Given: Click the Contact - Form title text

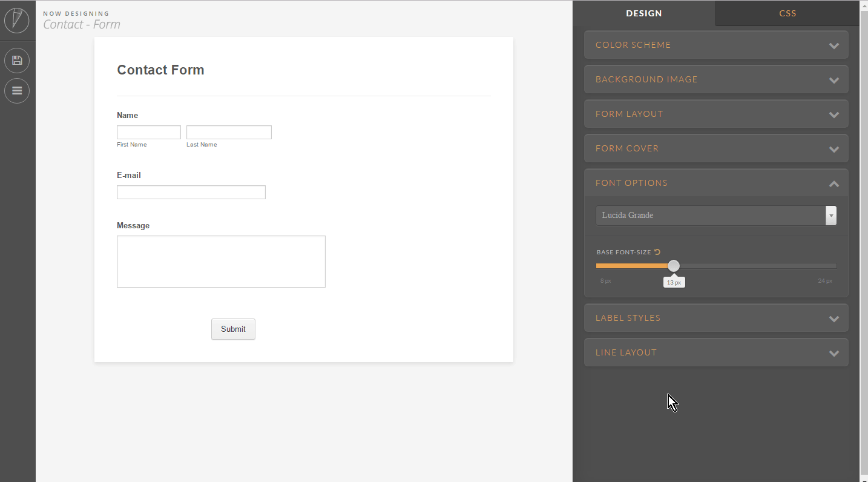Looking at the screenshot, I should pyautogui.click(x=82, y=24).
